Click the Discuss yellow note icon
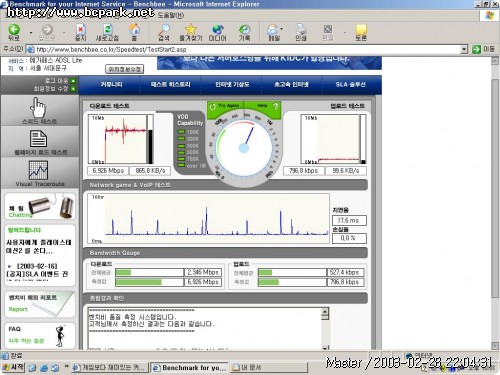 [361, 30]
